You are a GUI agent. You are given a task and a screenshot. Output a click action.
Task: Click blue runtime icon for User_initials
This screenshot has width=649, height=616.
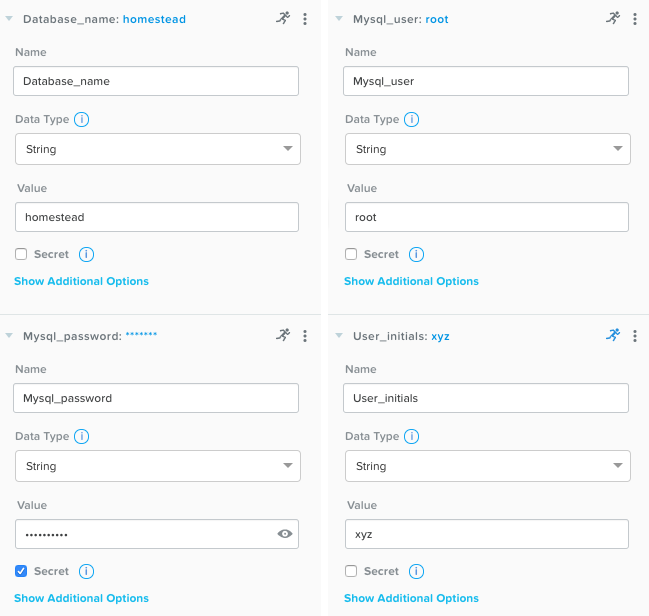click(x=613, y=335)
